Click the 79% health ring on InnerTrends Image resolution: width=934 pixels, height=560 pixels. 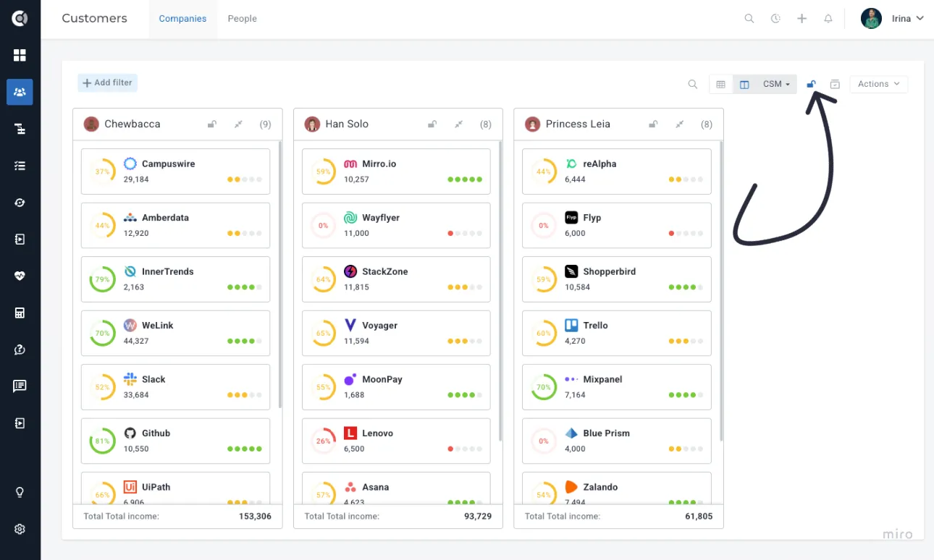[102, 279]
